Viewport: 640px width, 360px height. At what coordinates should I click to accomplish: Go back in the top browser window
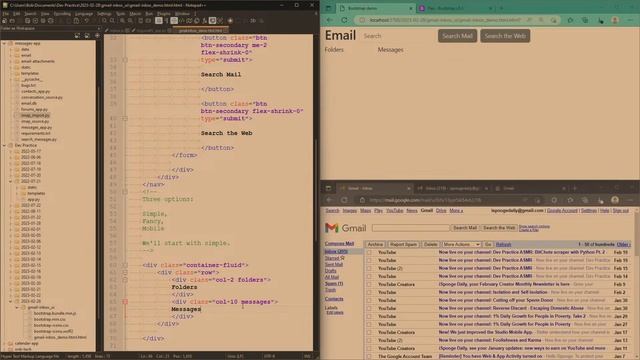click(330, 20)
